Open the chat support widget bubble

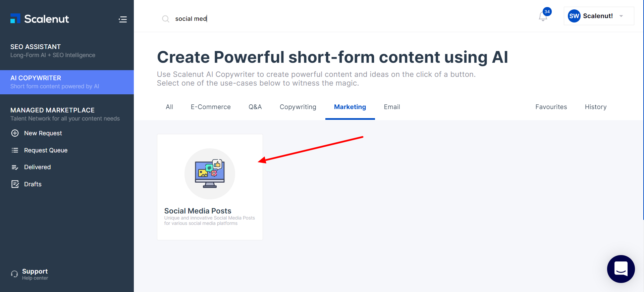click(x=621, y=269)
